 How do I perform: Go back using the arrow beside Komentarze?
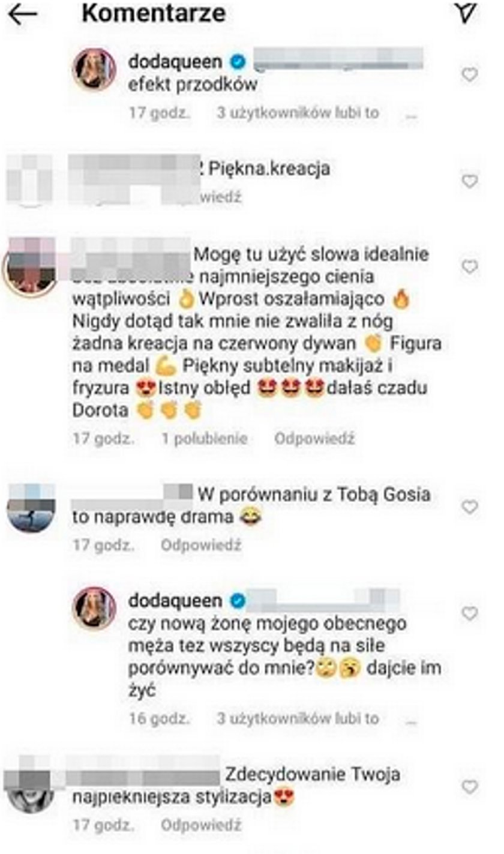pos(23,14)
